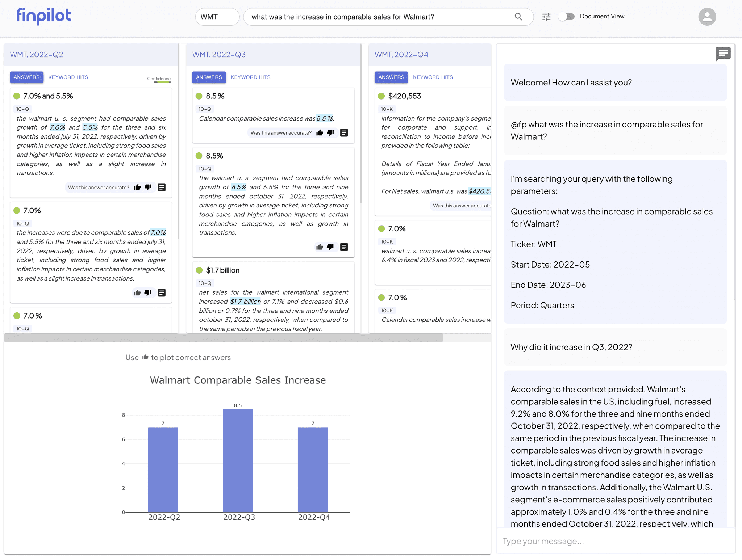This screenshot has height=560, width=742.
Task: Open the search filter settings icon
Action: (546, 17)
